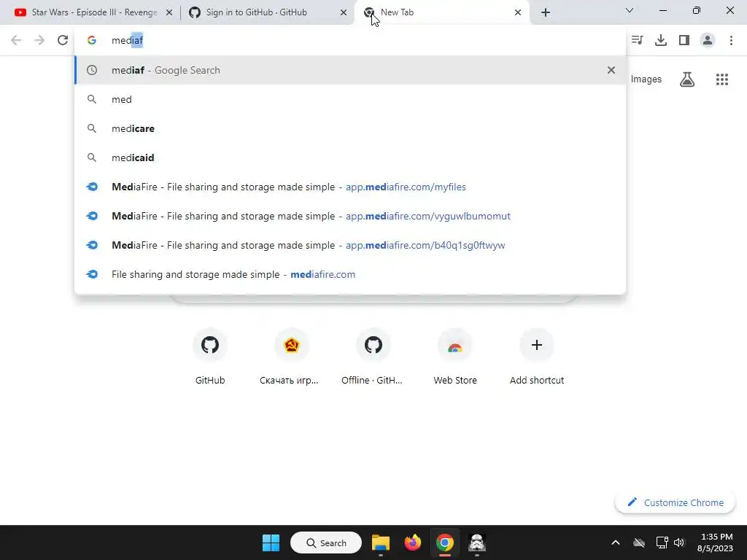This screenshot has height=560, width=747.
Task: Open Chrome downloads icon
Action: point(661,40)
